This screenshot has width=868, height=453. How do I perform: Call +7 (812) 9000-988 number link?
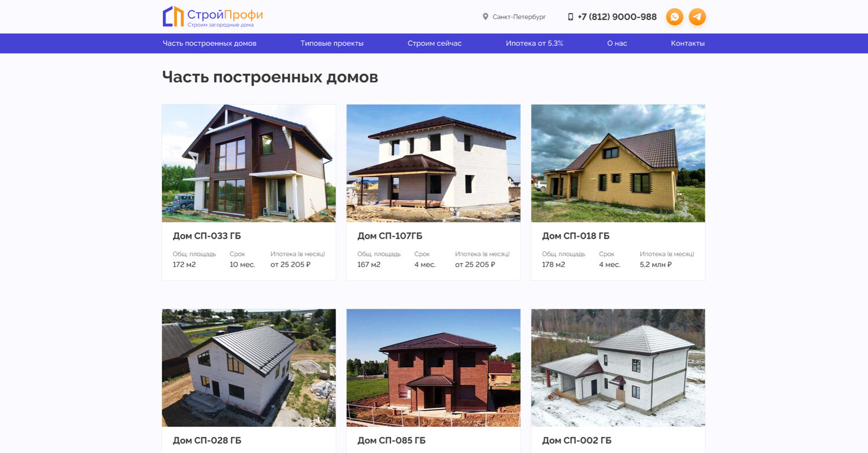617,17
